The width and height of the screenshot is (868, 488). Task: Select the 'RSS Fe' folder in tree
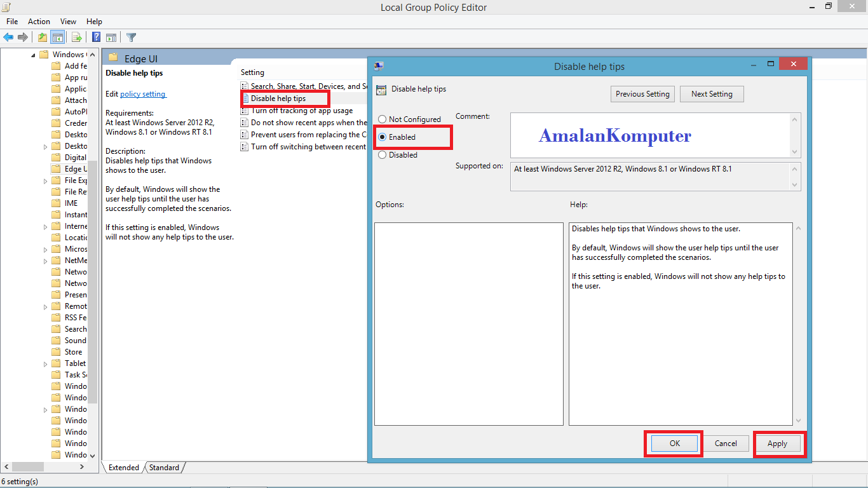click(x=75, y=318)
